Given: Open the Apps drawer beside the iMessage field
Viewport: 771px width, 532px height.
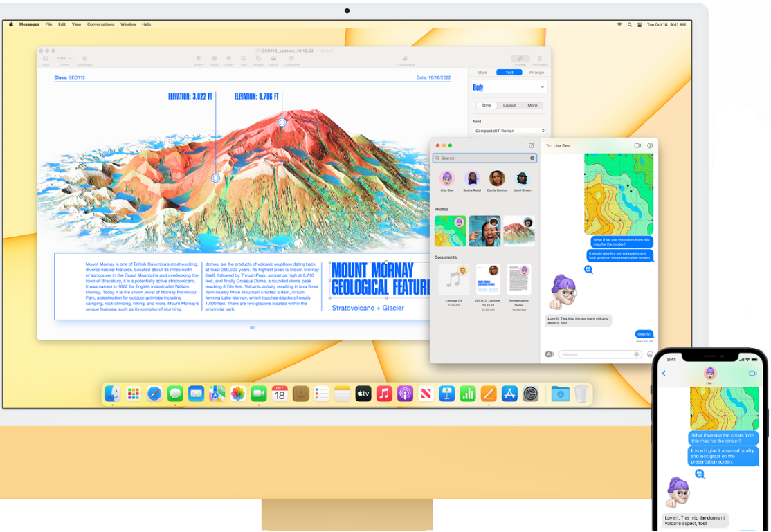Looking at the screenshot, I should click(550, 354).
